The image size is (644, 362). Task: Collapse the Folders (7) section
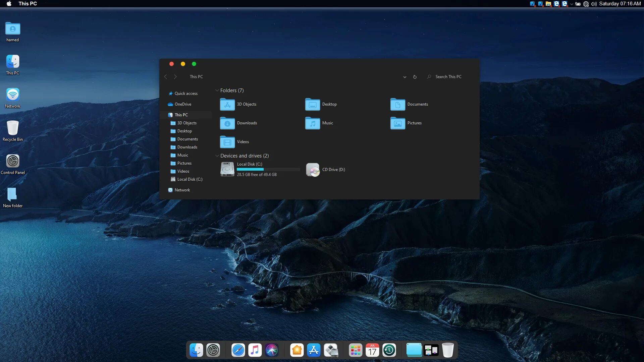[x=217, y=90]
